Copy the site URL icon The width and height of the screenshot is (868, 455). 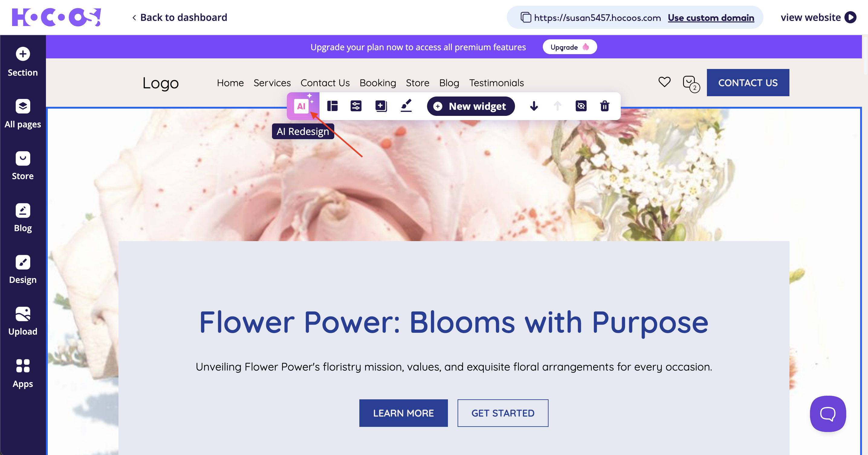pyautogui.click(x=525, y=17)
